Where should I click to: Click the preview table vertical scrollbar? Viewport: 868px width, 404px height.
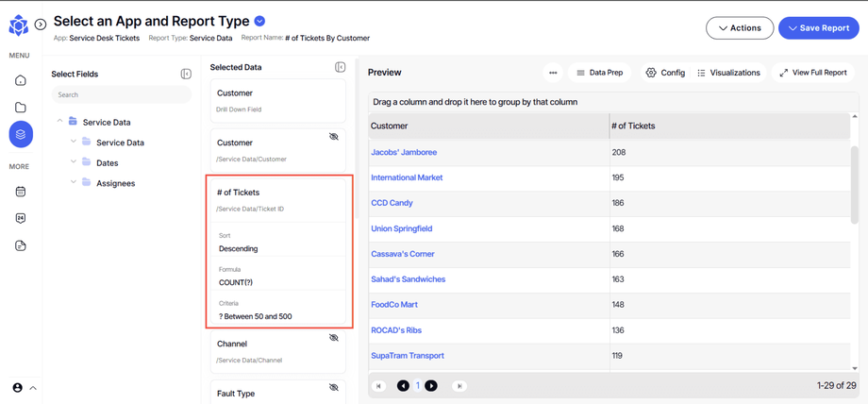point(855,184)
